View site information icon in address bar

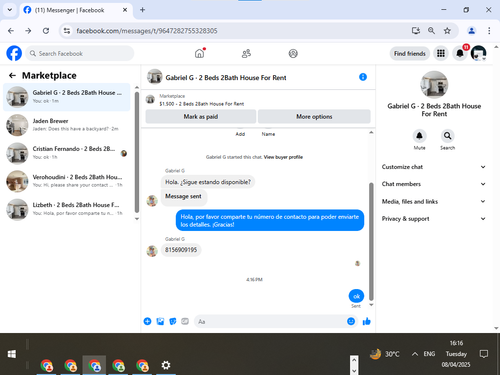pyautogui.click(x=67, y=31)
